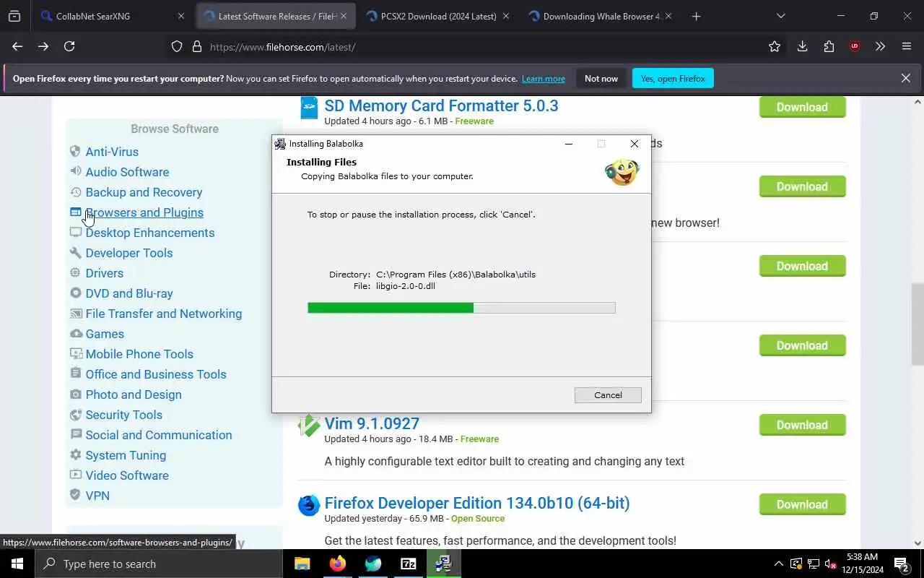The width and height of the screenshot is (924, 578).
Task: Open the Browsers and Plugins category
Action: pos(144,212)
